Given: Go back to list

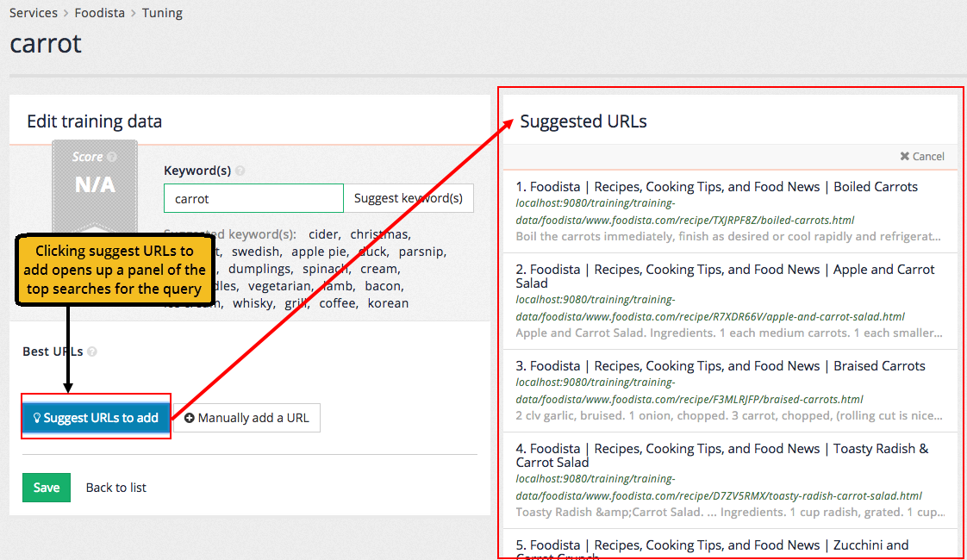Looking at the screenshot, I should [x=115, y=488].
